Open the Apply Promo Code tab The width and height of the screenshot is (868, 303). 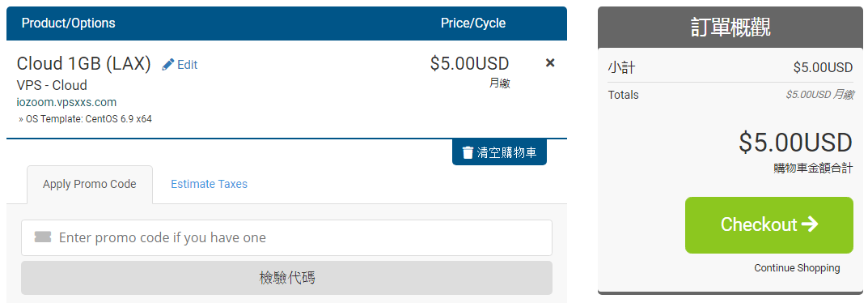90,185
